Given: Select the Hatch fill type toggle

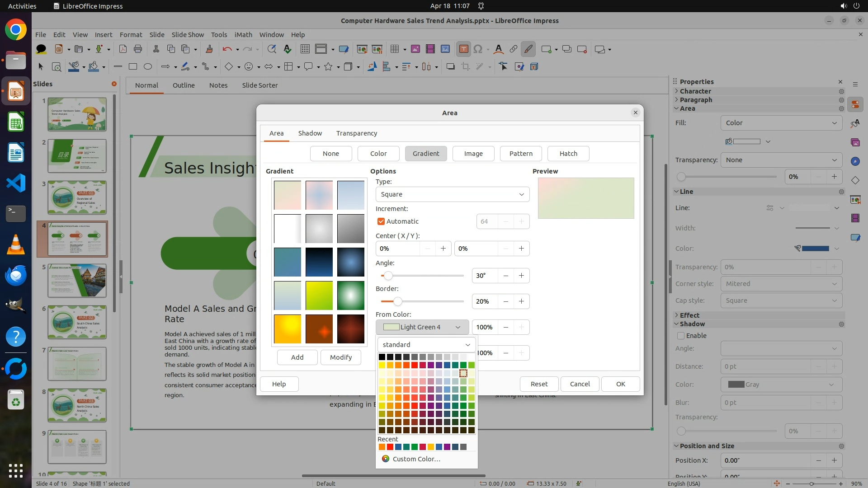Looking at the screenshot, I should pos(568,154).
